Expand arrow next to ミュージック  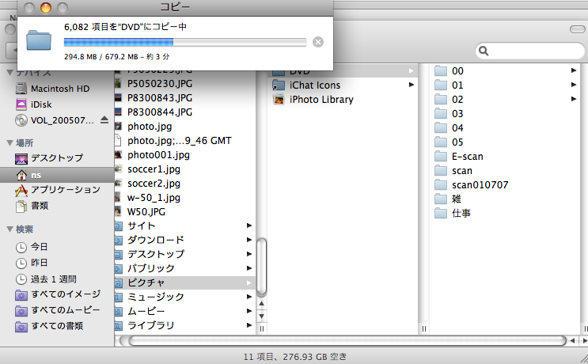pos(249,297)
